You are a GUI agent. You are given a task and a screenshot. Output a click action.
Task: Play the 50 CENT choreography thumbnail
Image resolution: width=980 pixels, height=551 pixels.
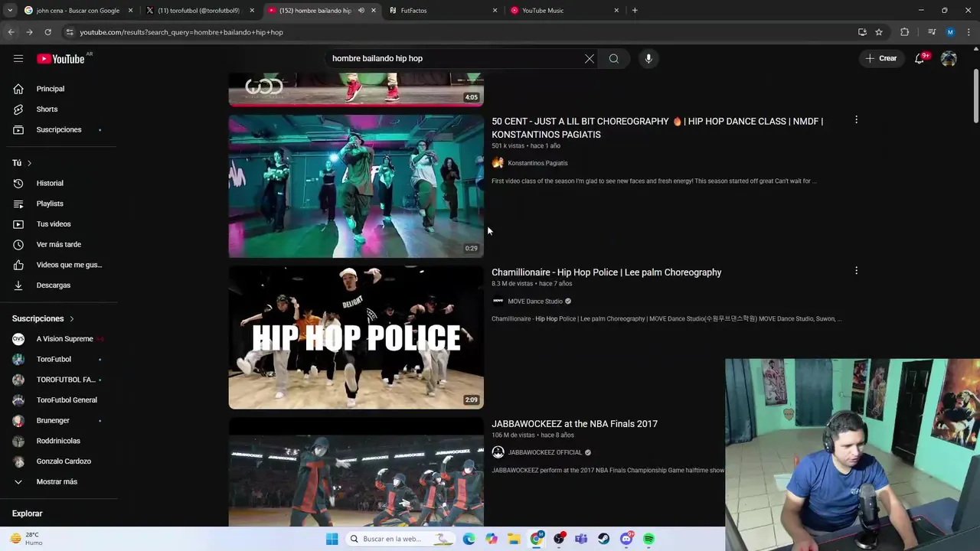click(356, 186)
